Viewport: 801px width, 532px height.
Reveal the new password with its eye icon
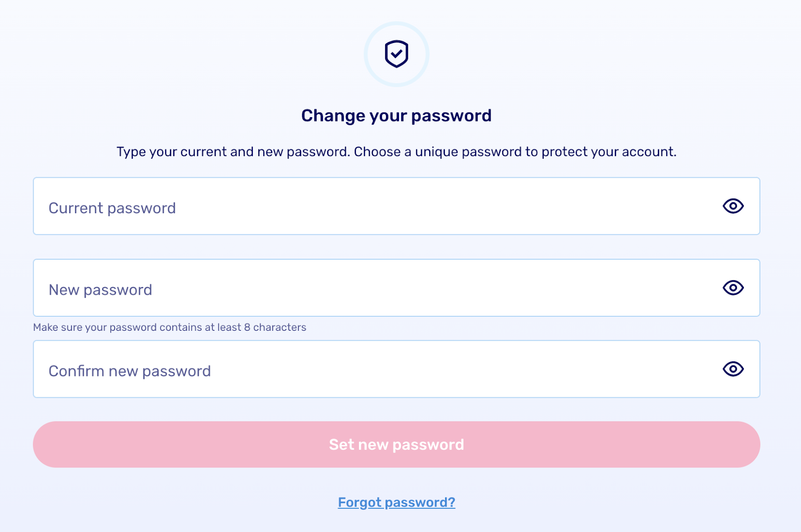[733, 287]
